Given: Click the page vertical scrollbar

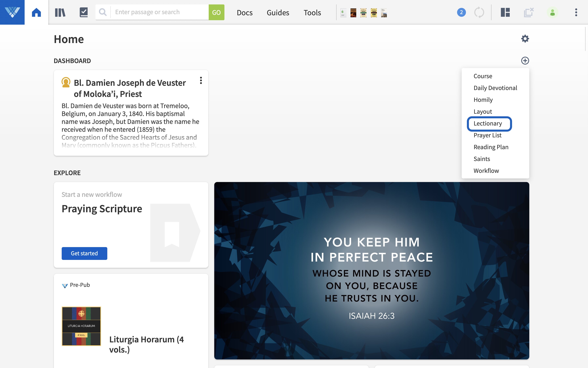Looking at the screenshot, I should click(x=586, y=39).
